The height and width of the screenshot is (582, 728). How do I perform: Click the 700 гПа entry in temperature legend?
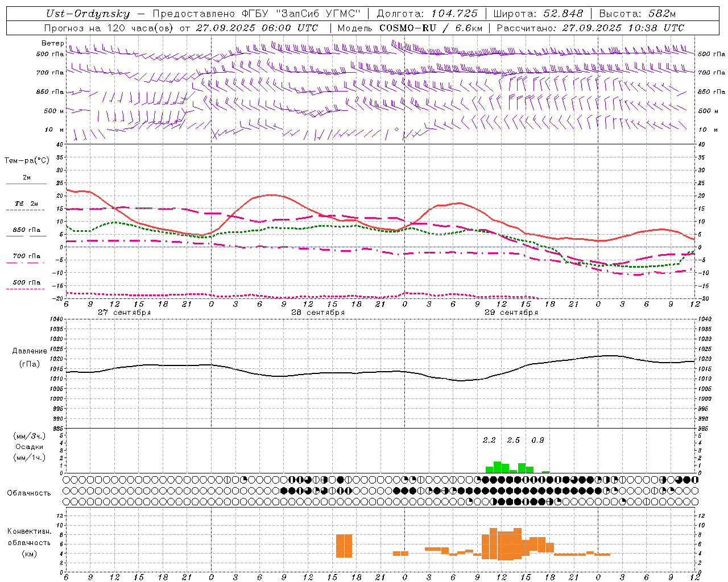click(x=27, y=256)
